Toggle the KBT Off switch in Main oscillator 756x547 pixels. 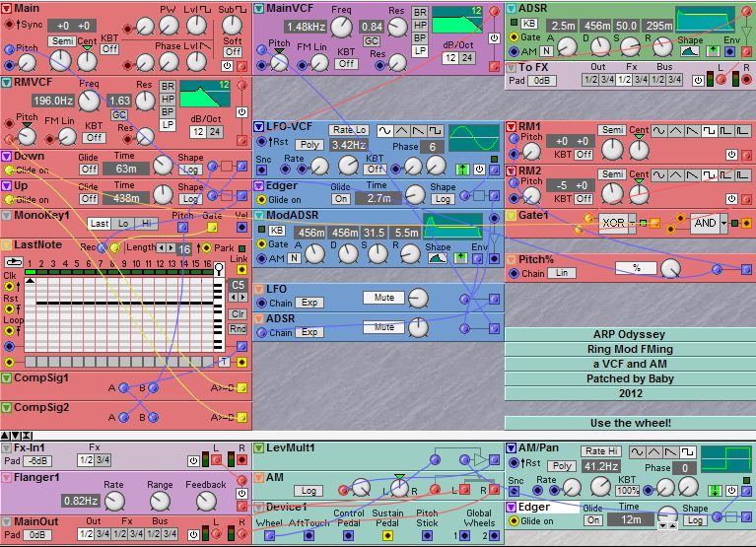click(109, 48)
